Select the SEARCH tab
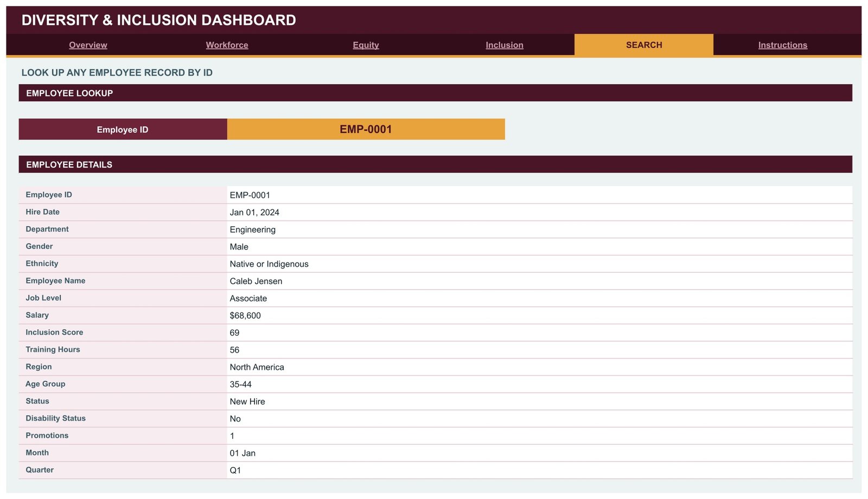868x499 pixels. coord(644,45)
